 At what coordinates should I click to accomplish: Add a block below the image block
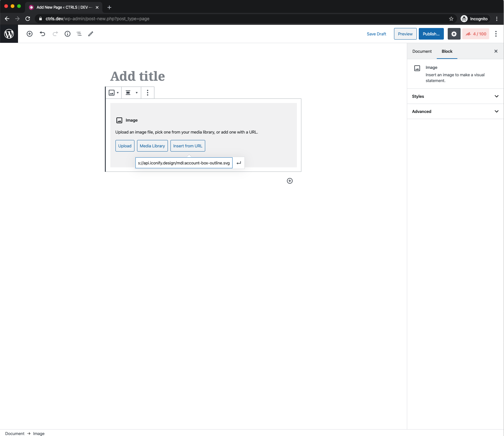[290, 181]
